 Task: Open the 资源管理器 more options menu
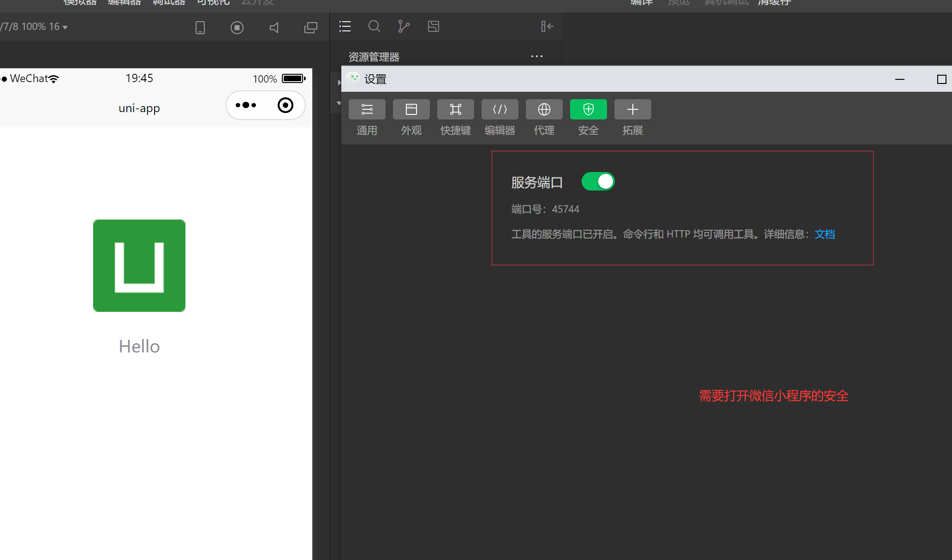click(x=536, y=56)
